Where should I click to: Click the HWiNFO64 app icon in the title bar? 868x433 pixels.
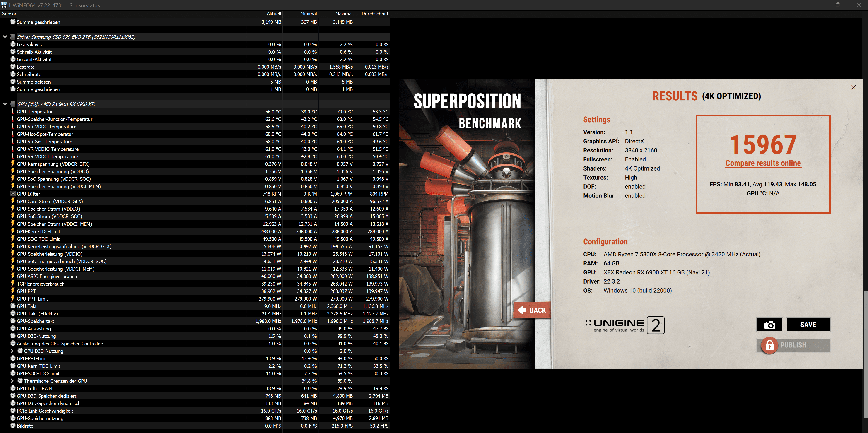[x=4, y=5]
